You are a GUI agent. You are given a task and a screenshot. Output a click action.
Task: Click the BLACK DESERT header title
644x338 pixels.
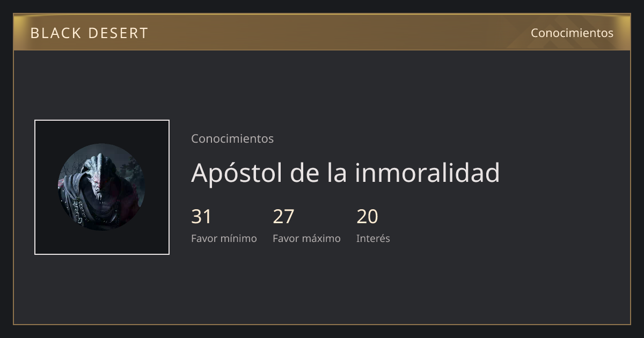[89, 33]
